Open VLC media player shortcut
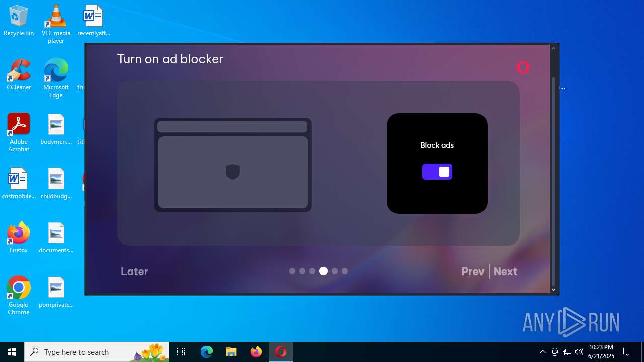644x362 pixels. pos(56,24)
